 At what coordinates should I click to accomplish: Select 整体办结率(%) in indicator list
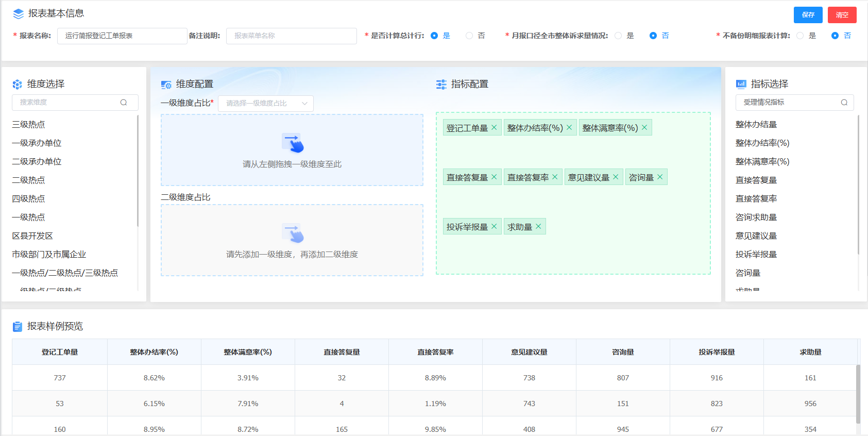click(x=762, y=143)
